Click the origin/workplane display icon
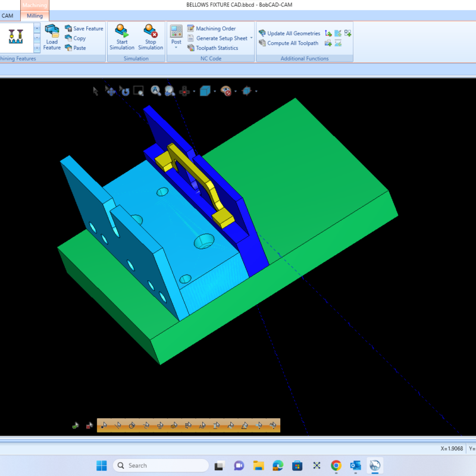Viewport: 476px width, 476px height. click(246, 91)
